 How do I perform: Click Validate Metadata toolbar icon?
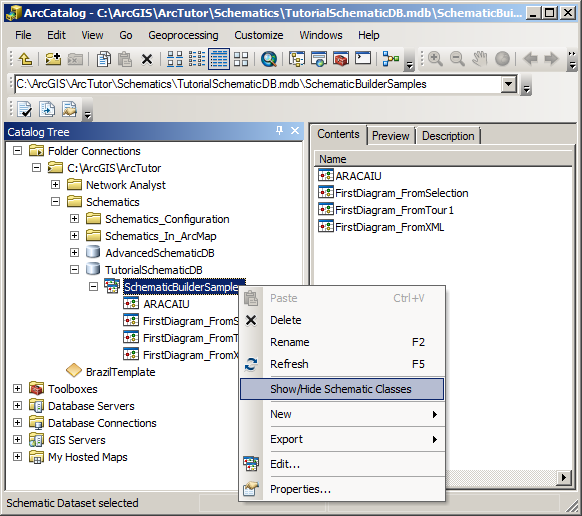(x=24, y=109)
